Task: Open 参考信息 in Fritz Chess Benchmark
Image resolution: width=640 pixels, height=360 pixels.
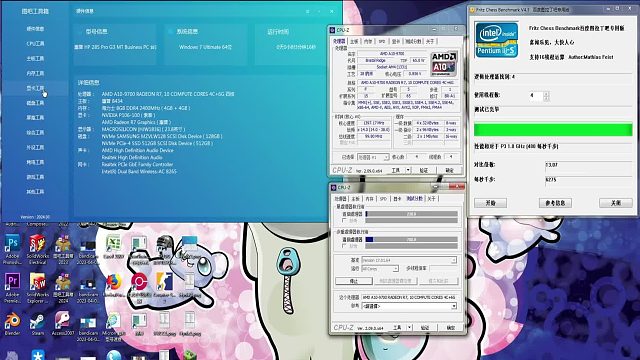Action: 555,203
